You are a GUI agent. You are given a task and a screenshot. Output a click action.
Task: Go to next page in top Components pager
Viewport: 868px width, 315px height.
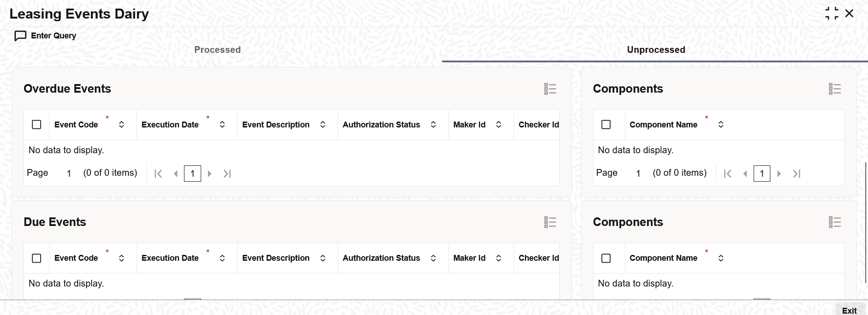[x=779, y=174]
